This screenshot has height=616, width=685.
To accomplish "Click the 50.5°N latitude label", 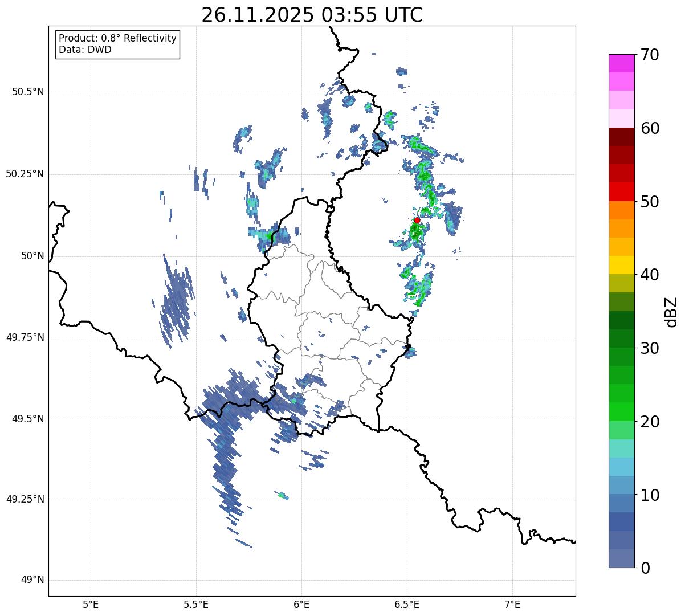I will coord(28,92).
